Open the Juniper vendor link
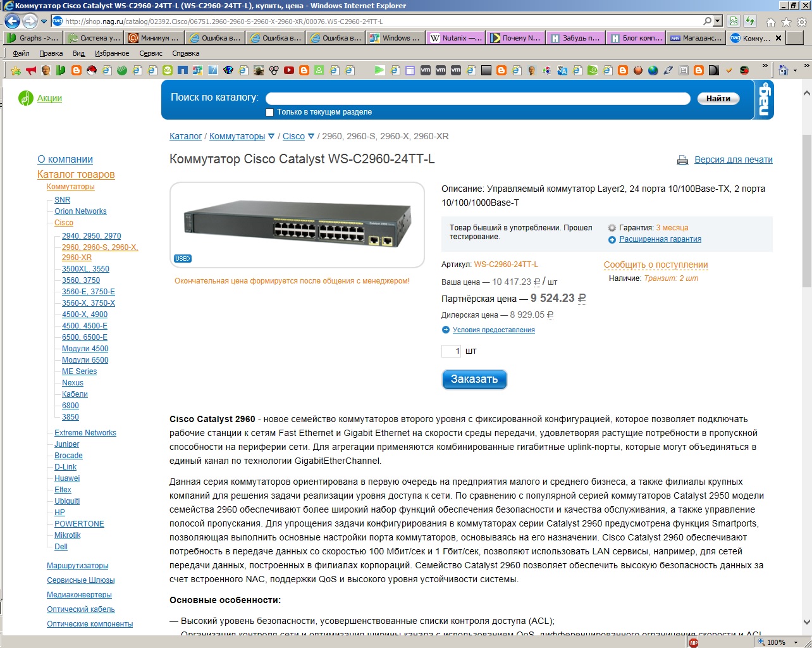This screenshot has width=812, height=648. click(67, 444)
